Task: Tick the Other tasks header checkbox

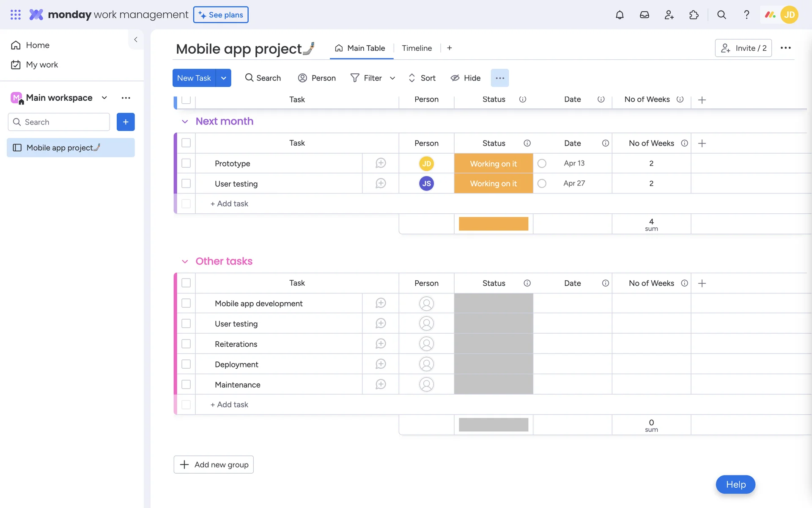Action: (x=186, y=283)
